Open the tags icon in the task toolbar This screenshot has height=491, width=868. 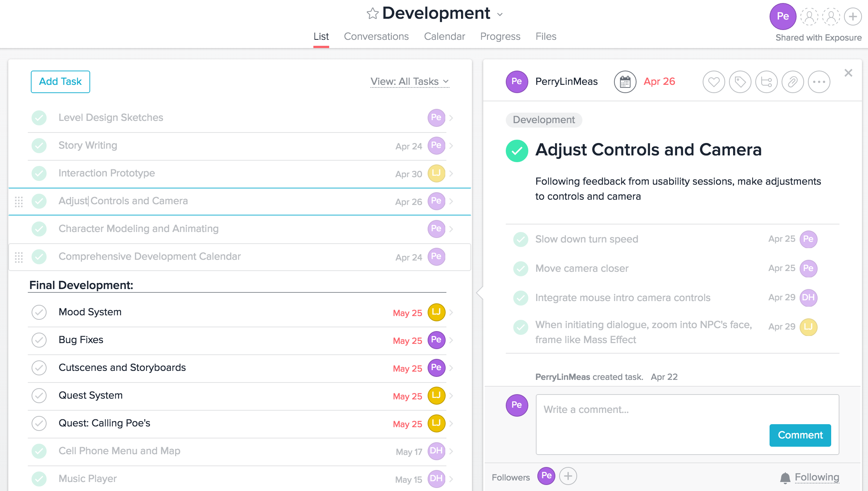pos(740,82)
